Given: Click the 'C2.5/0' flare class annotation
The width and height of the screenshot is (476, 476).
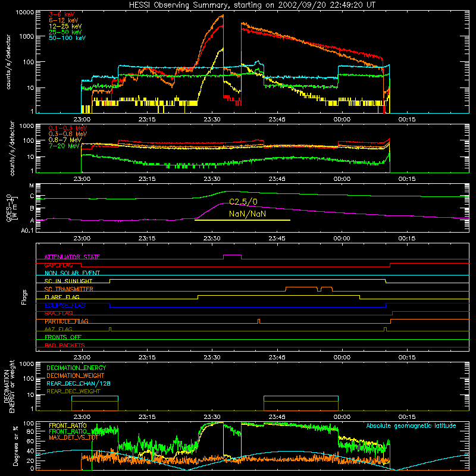Looking at the screenshot, I should (243, 202).
